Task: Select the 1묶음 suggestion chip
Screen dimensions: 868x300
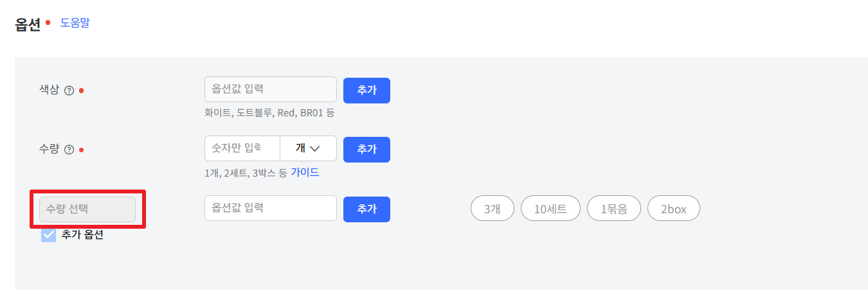Action: click(613, 209)
